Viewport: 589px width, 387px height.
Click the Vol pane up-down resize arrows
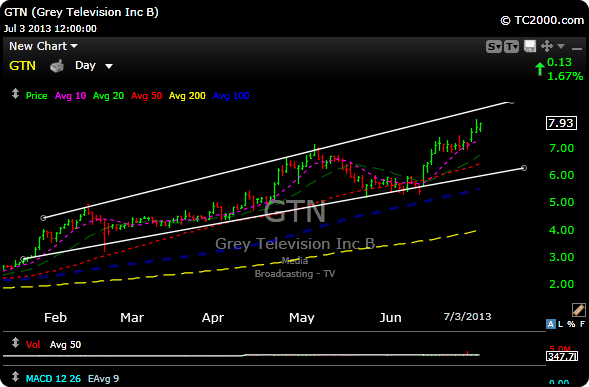tap(15, 343)
